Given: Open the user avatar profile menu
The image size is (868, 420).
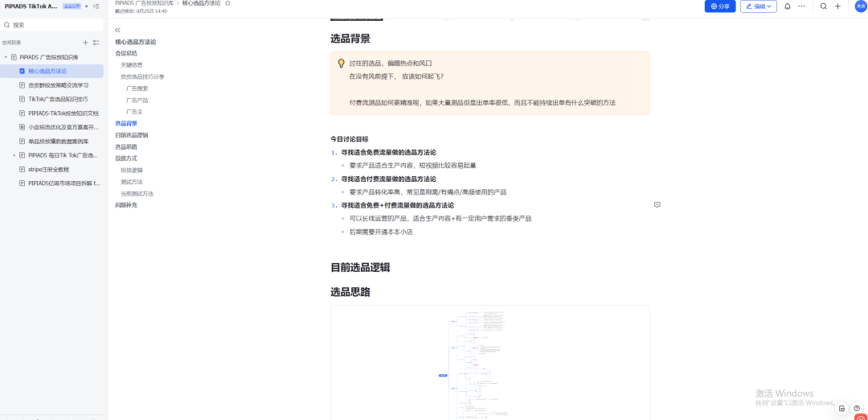Looking at the screenshot, I should (x=860, y=6).
